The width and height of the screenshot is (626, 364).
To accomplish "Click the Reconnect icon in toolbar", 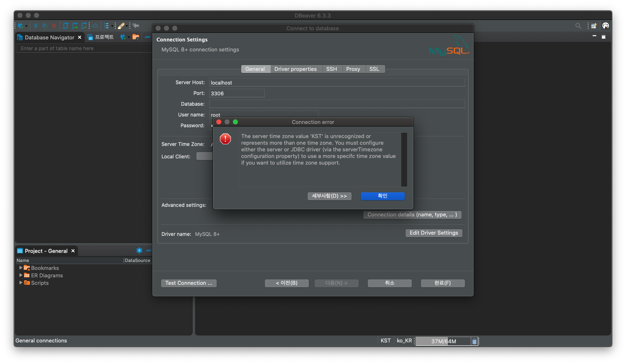I will pos(45,26).
